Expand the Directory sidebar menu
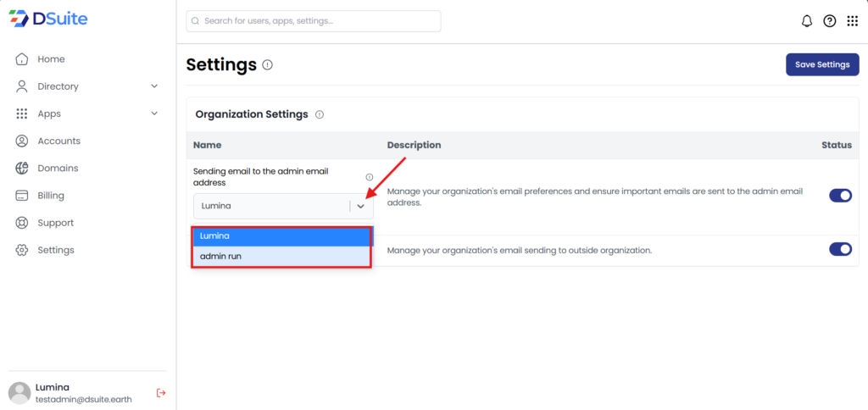 pyautogui.click(x=154, y=86)
